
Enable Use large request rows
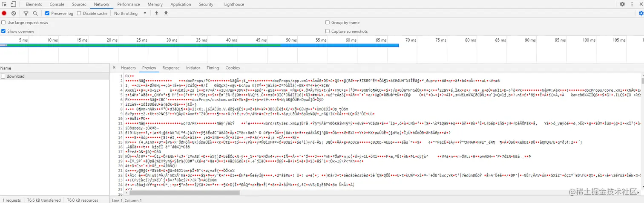(x=3, y=23)
